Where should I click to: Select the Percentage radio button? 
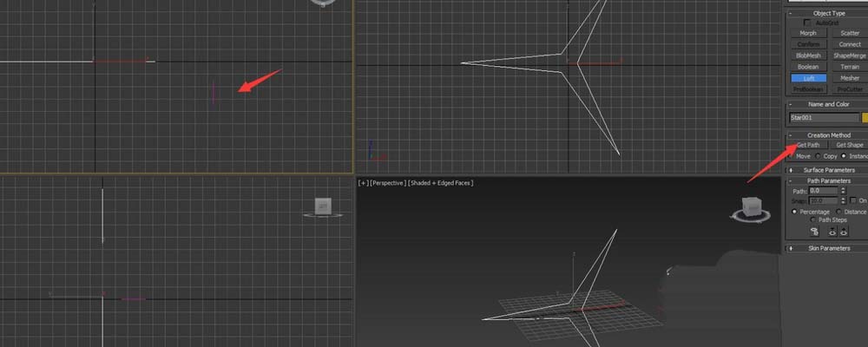[x=795, y=212]
